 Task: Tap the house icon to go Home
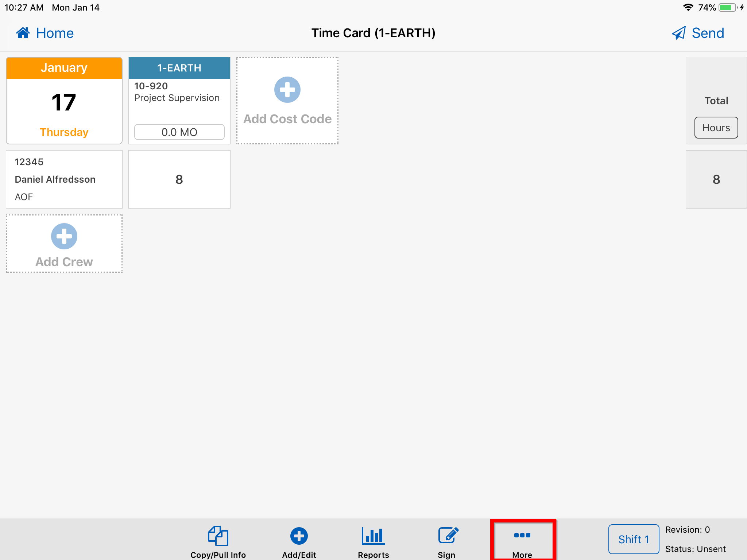click(x=23, y=33)
